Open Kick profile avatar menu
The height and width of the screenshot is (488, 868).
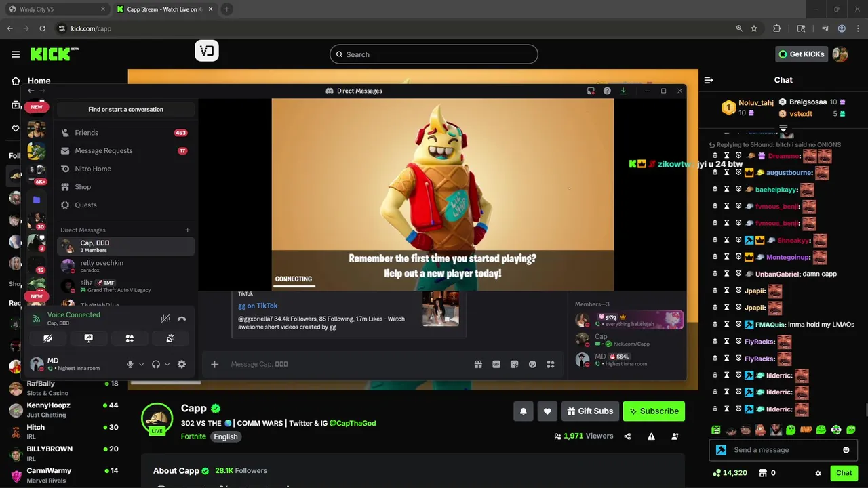(x=840, y=54)
